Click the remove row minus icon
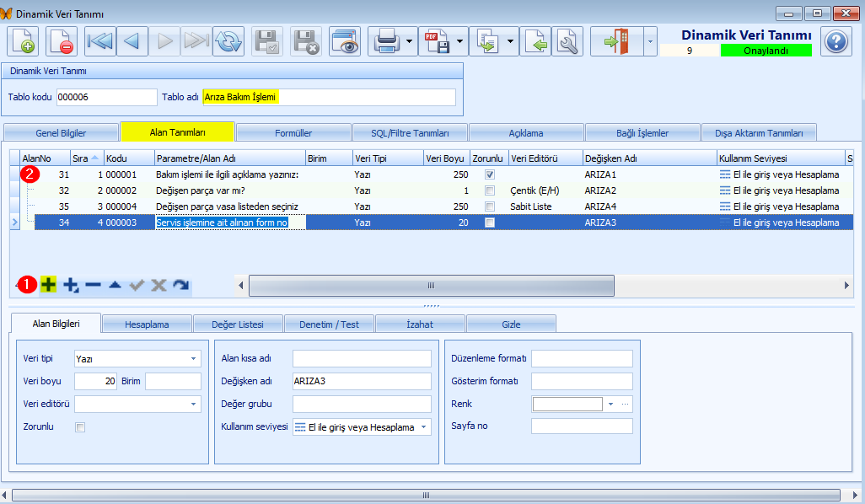 (94, 285)
